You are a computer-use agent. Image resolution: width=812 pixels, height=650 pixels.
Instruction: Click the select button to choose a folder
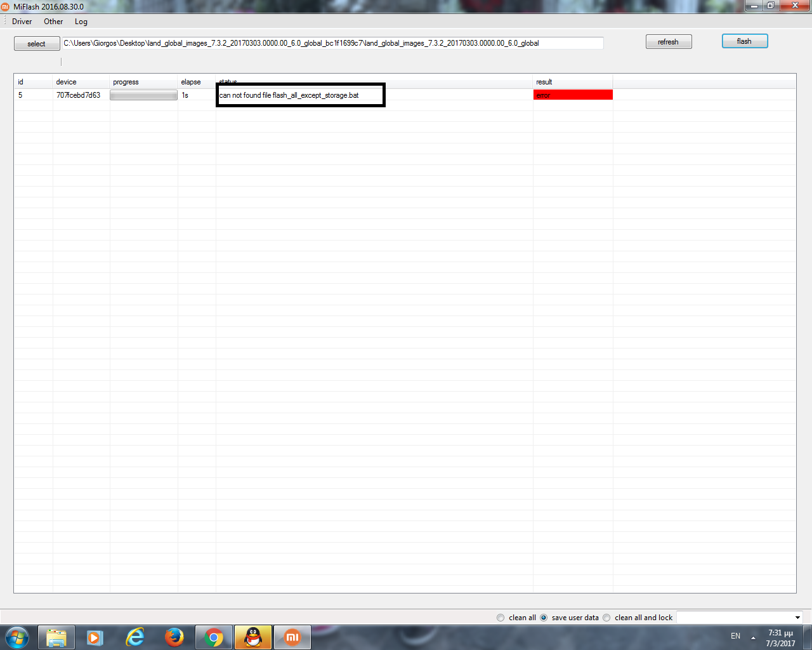pyautogui.click(x=37, y=44)
